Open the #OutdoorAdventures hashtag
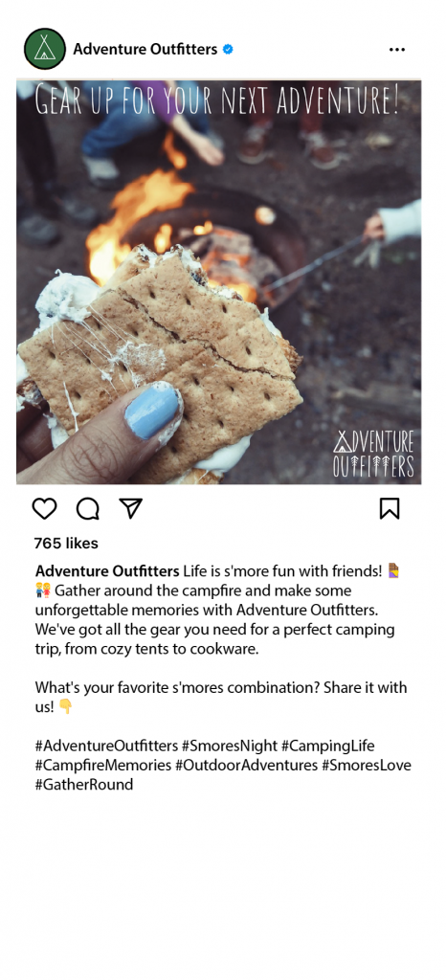This screenshot has height=980, width=446. (x=247, y=765)
